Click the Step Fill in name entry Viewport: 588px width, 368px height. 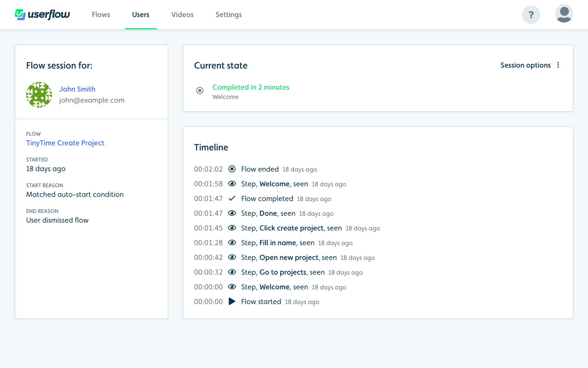pyautogui.click(x=278, y=242)
